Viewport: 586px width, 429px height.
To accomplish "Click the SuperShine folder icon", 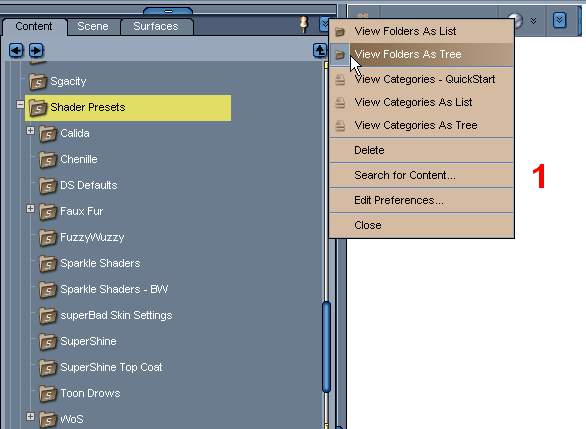I will click(48, 342).
